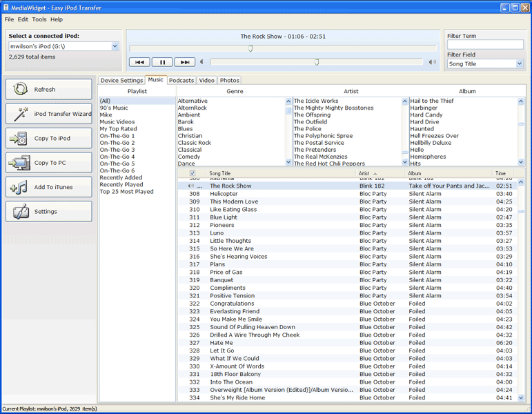Open the Help menu
This screenshot has height=414, width=532.
(57, 19)
